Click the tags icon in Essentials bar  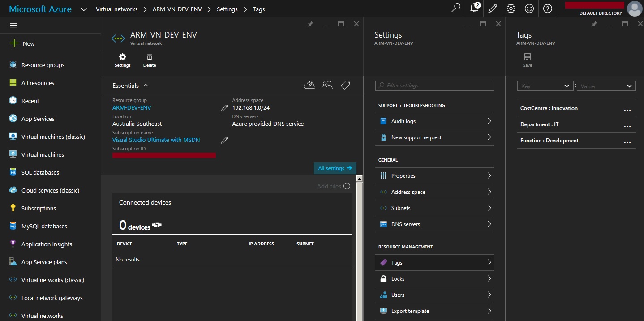click(345, 85)
